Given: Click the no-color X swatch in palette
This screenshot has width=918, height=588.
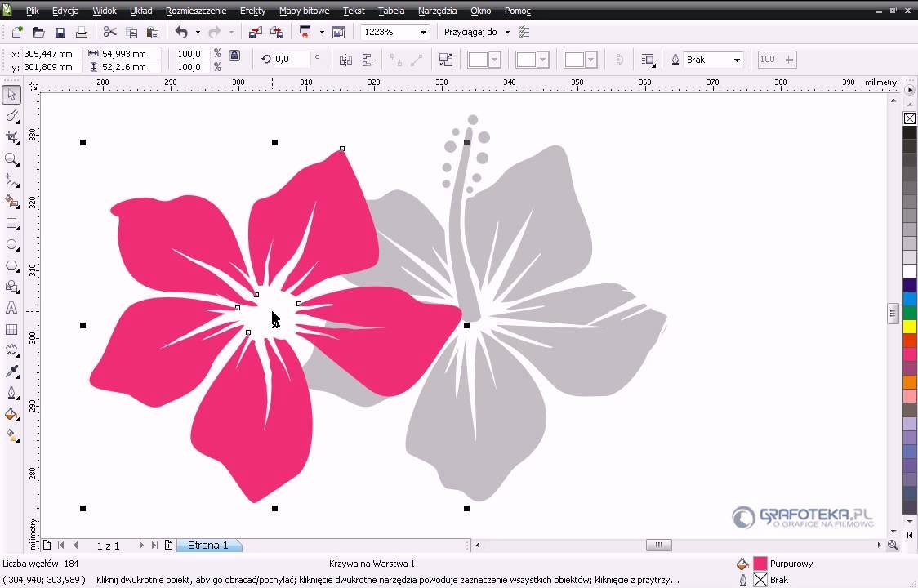Looking at the screenshot, I should click(909, 118).
